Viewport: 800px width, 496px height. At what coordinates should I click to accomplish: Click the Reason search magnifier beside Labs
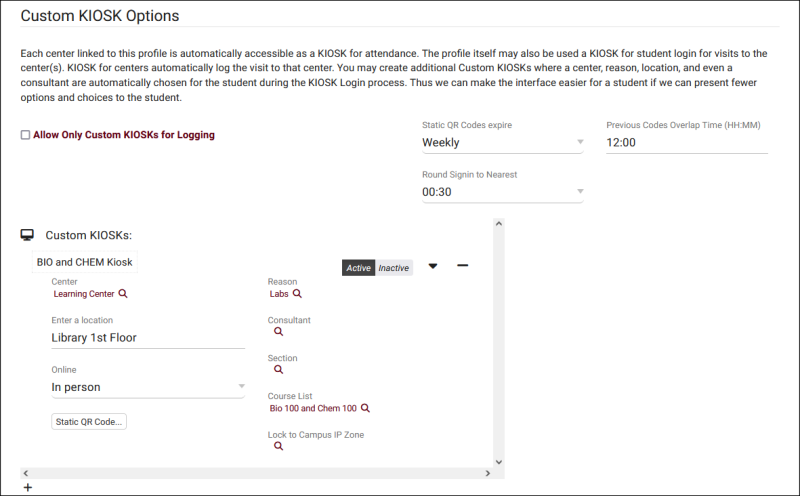pos(297,295)
